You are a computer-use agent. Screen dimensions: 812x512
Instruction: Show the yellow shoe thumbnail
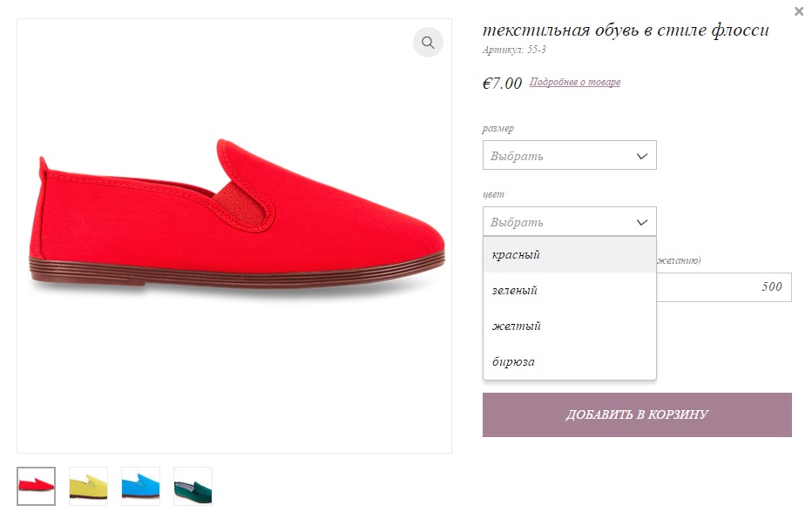coord(89,486)
